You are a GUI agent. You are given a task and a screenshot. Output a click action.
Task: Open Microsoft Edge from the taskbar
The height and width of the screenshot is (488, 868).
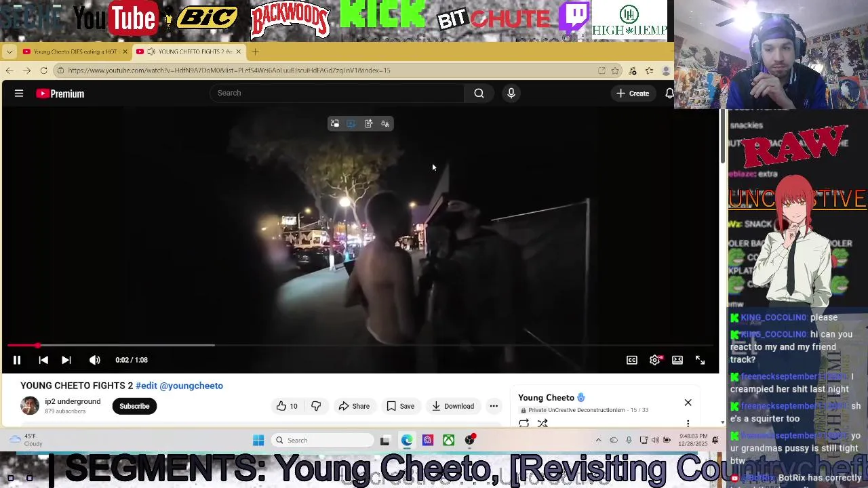tap(406, 441)
